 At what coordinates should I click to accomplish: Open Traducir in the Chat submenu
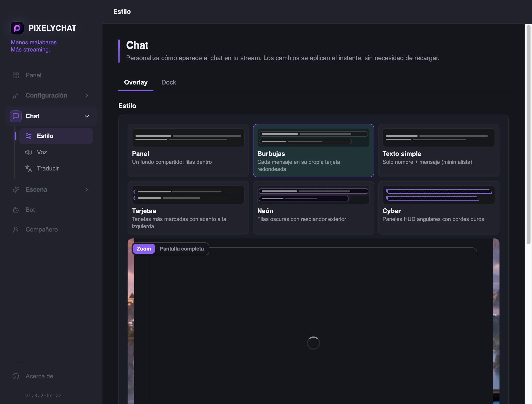(x=56, y=168)
